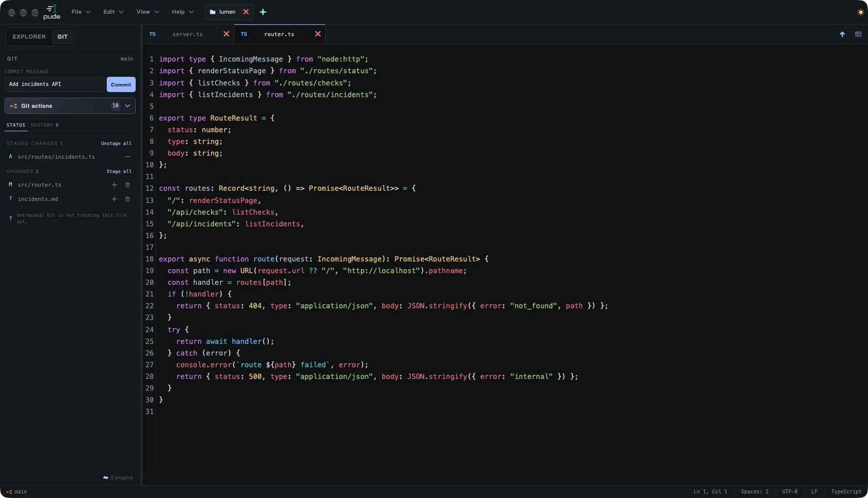The height and width of the screenshot is (498, 868).
Task: Click the Ln 1, Col 1 cursor position
Action: click(710, 492)
